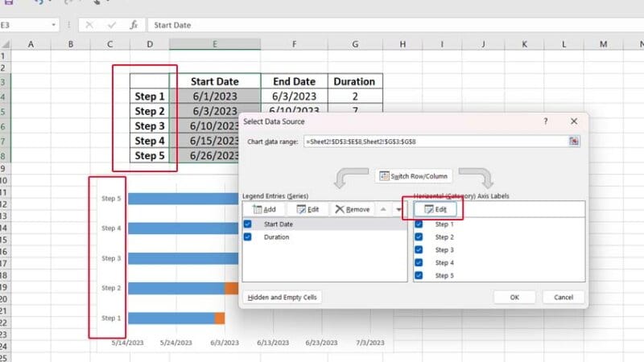Click the Select All corner of the sheet
The height and width of the screenshot is (362, 644).
tap(5, 44)
